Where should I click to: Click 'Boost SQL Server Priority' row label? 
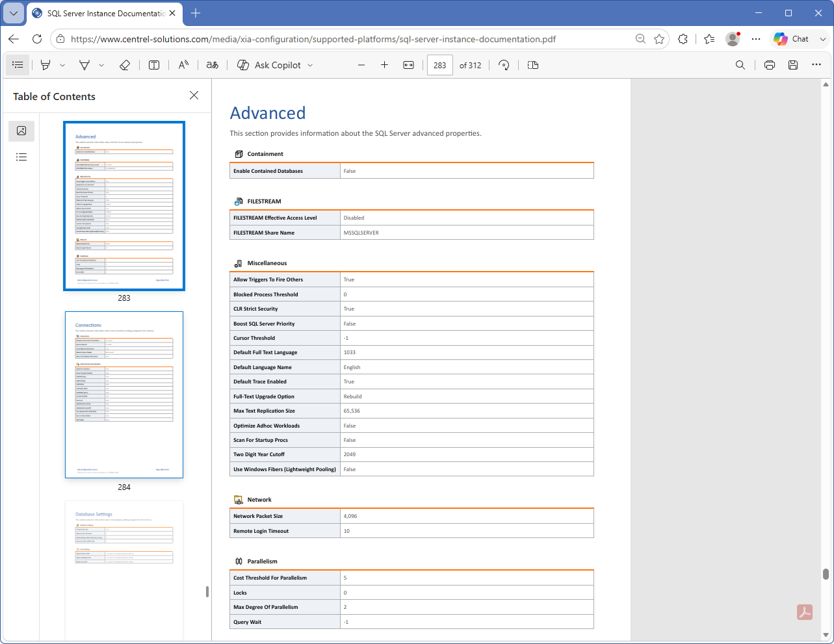click(x=264, y=324)
